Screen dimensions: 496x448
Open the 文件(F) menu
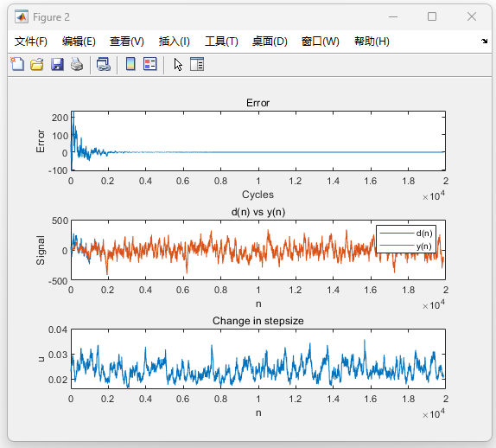pos(31,42)
